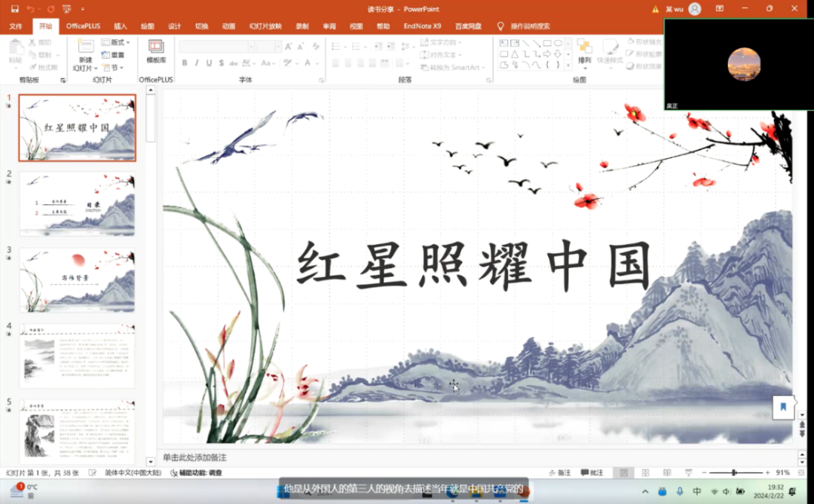Click the accessibility check status text

click(200, 472)
